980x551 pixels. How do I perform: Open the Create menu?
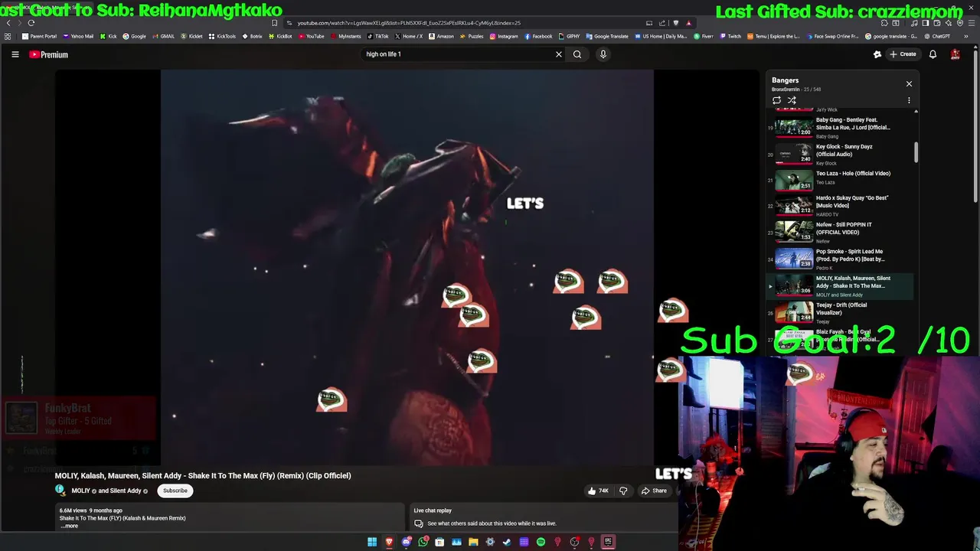point(903,54)
